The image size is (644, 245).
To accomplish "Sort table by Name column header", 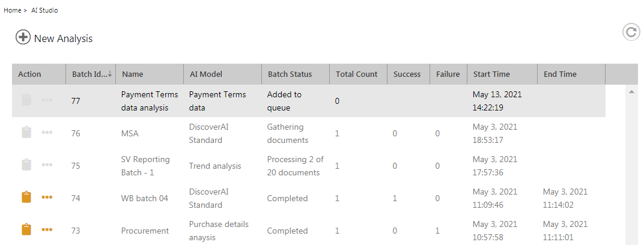I will (133, 74).
